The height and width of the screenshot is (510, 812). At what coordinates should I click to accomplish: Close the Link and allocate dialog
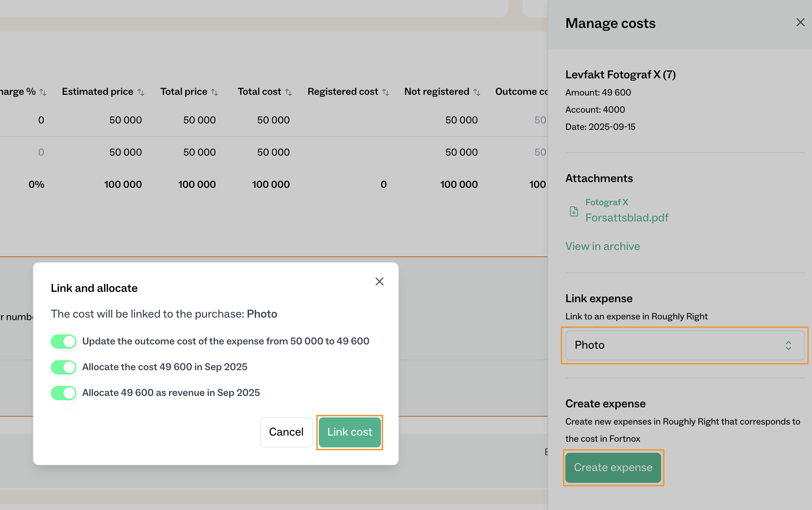tap(379, 281)
